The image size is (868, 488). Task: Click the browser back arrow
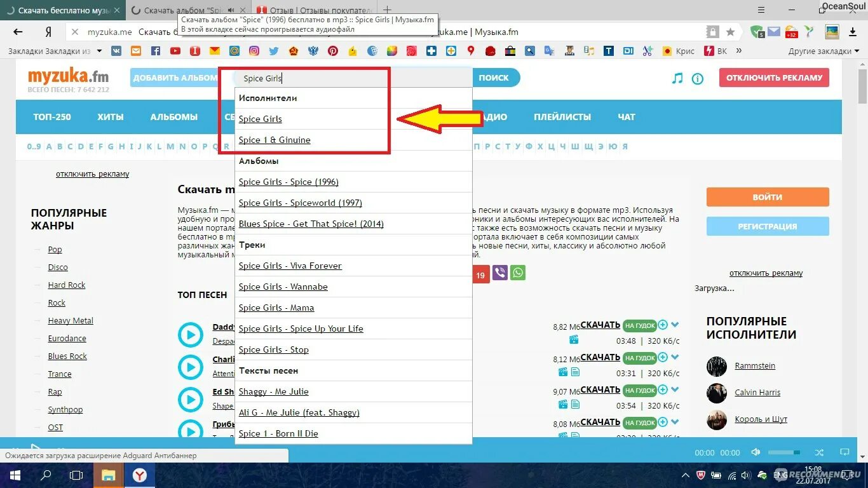(18, 32)
